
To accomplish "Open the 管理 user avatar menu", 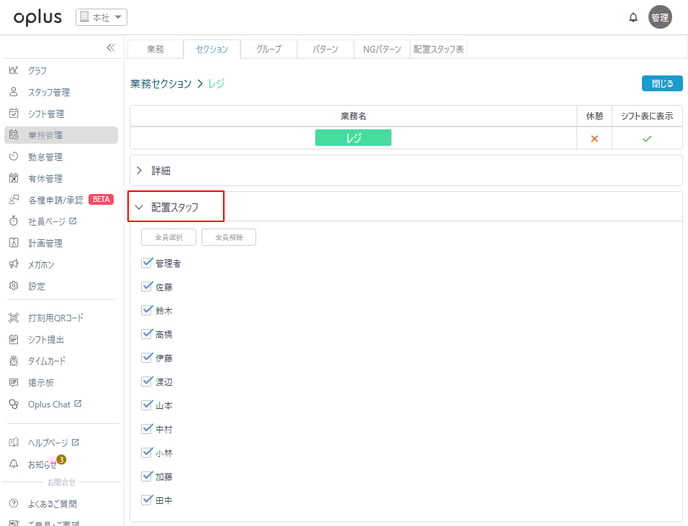I will (660, 17).
